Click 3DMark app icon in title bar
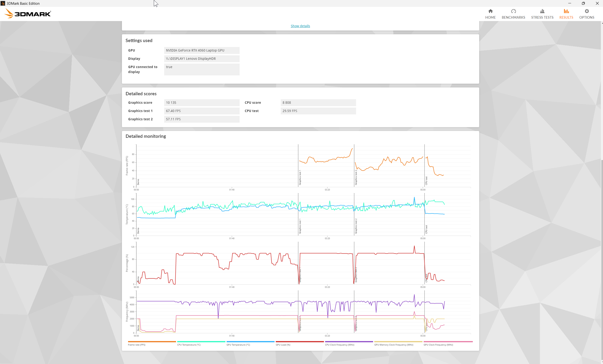The height and width of the screenshot is (364, 603). (3, 3)
